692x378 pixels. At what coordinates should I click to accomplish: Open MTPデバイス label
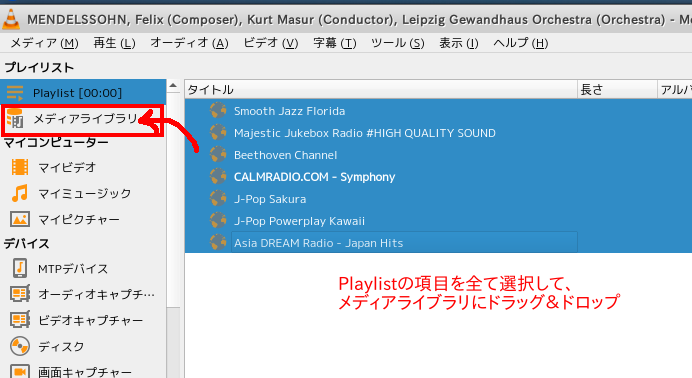[73, 269]
